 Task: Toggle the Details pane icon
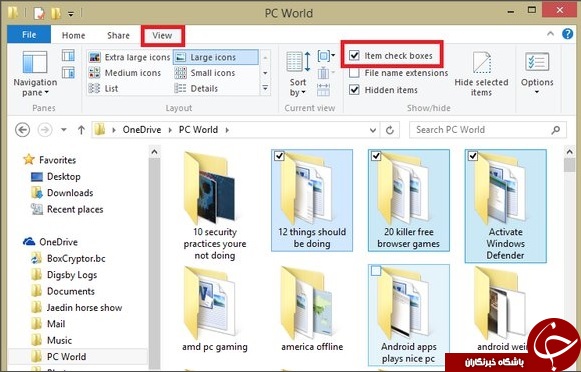coord(68,72)
